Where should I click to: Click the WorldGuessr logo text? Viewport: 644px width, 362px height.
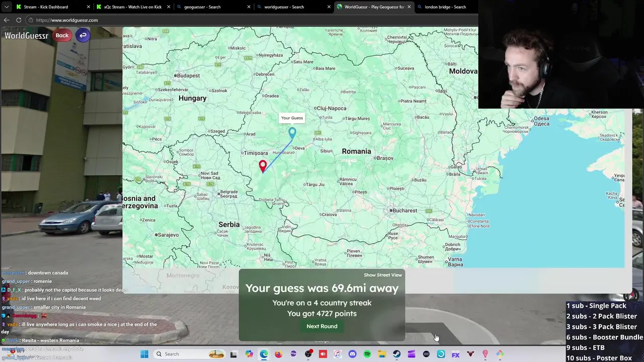27,35
